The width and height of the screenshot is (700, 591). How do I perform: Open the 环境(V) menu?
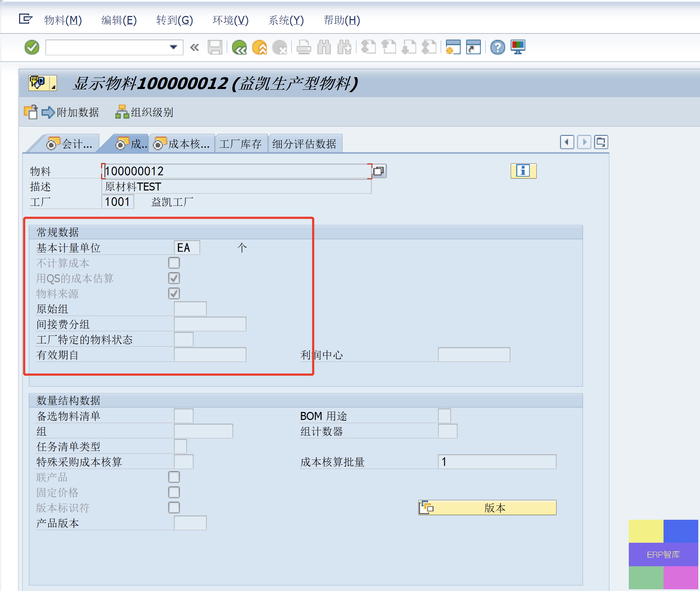click(230, 20)
